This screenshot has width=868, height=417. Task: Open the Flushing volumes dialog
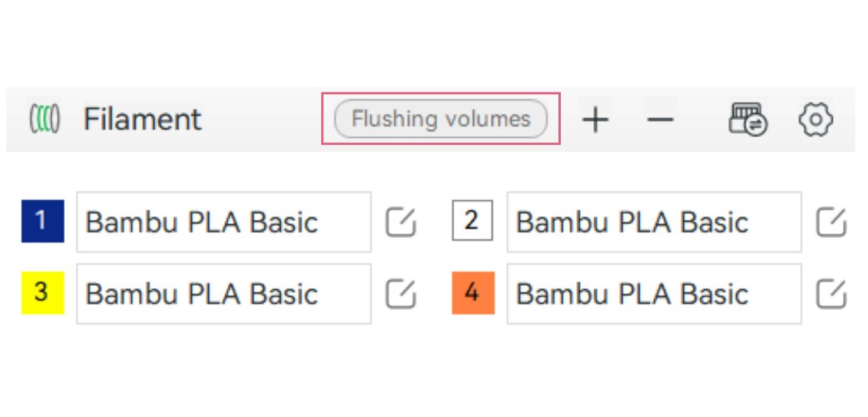coord(440,118)
